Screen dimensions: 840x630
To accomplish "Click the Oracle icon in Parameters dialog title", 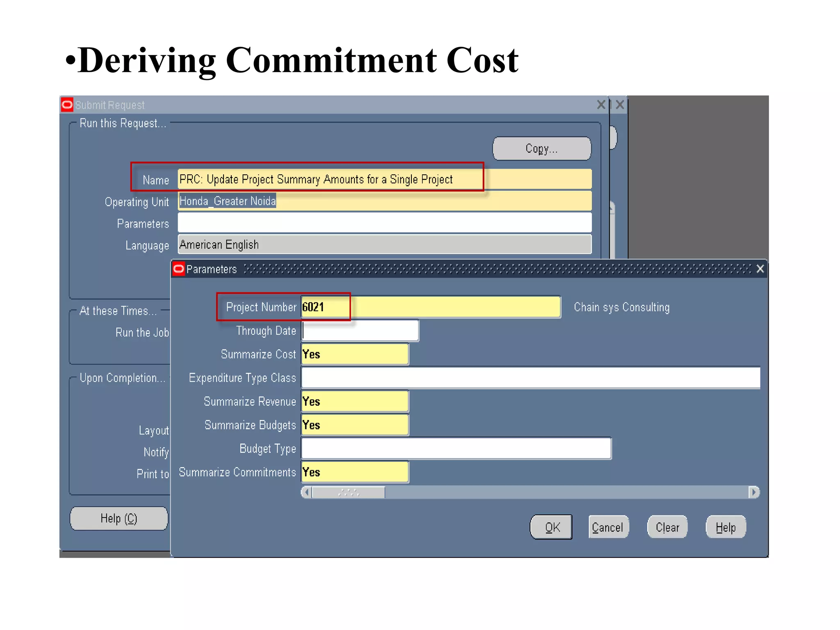I will tap(178, 269).
